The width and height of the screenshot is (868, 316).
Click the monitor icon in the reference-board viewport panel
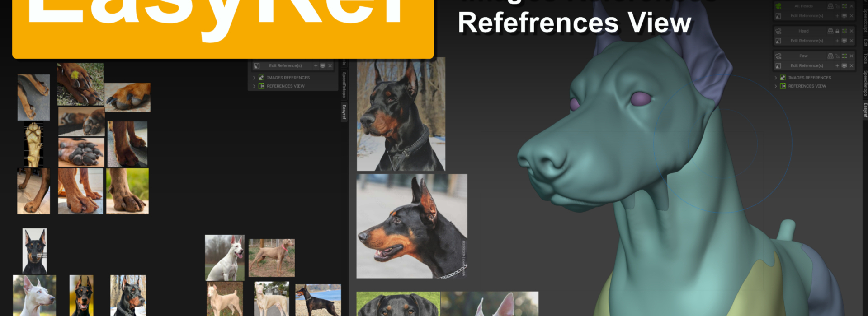[323, 65]
